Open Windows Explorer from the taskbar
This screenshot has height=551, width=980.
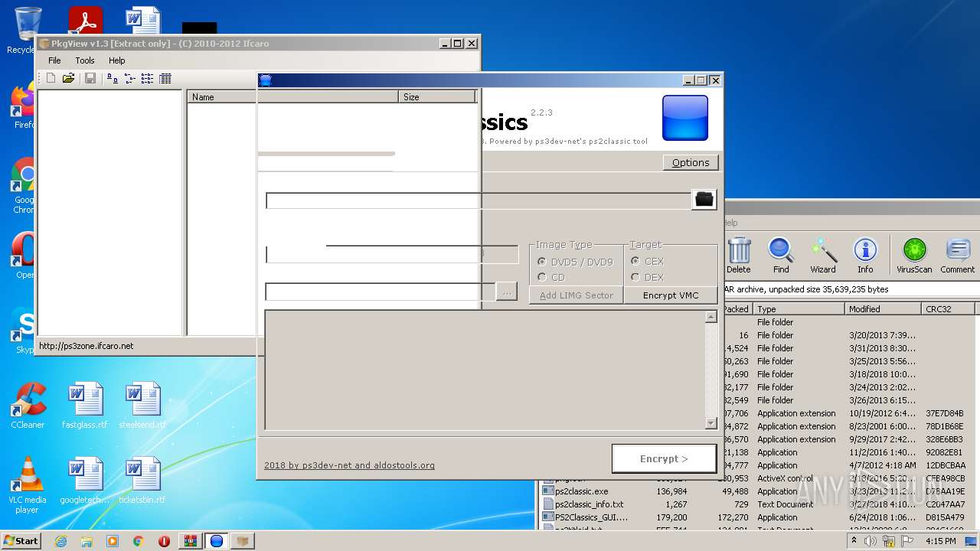click(x=87, y=541)
